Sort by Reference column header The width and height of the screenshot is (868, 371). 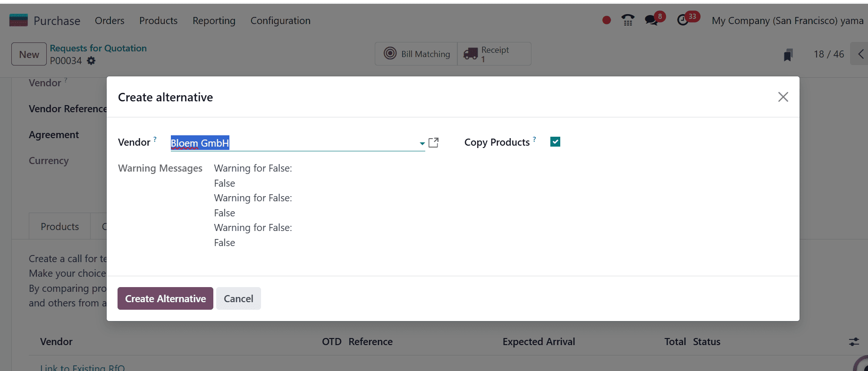pos(371,342)
